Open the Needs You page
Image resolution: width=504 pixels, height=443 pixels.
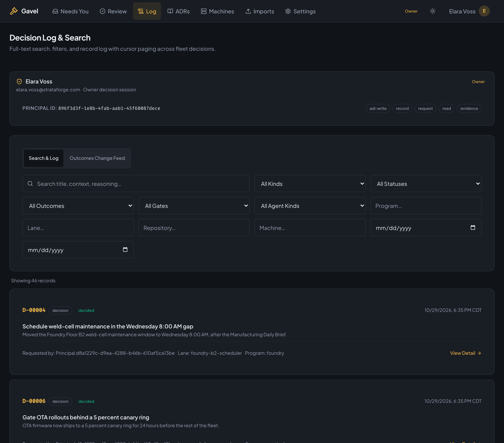(70, 11)
